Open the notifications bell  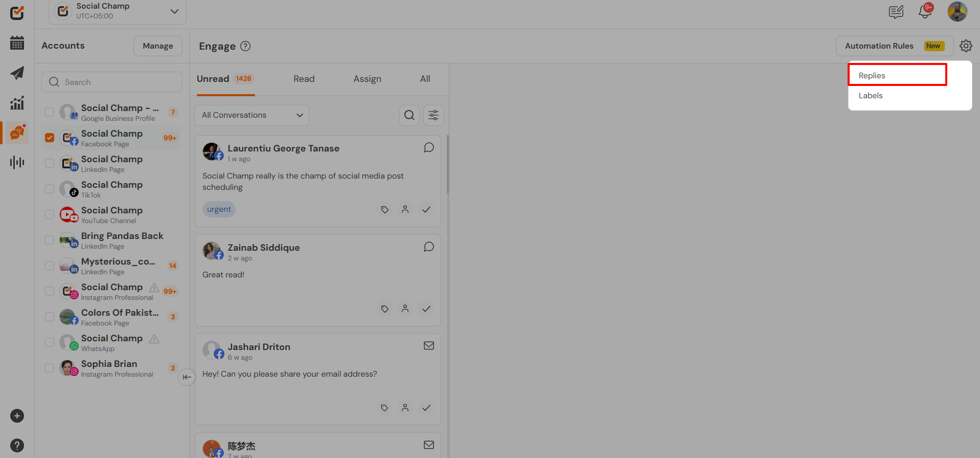click(x=925, y=11)
